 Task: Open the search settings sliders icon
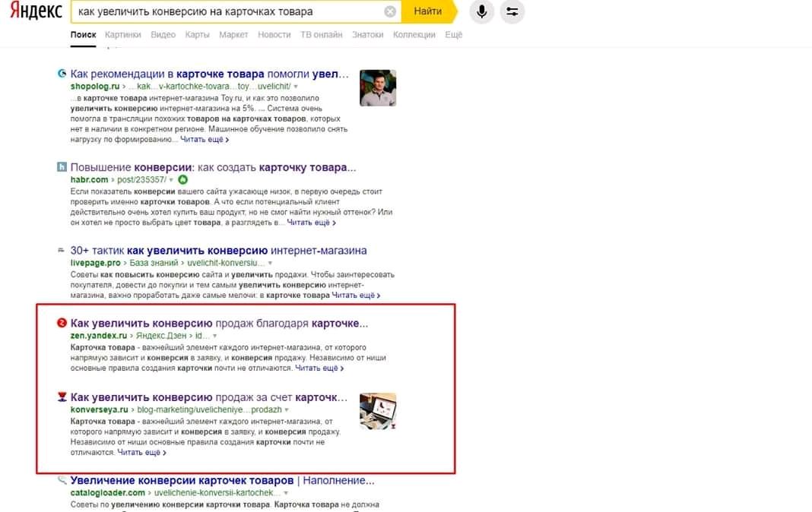tap(512, 11)
